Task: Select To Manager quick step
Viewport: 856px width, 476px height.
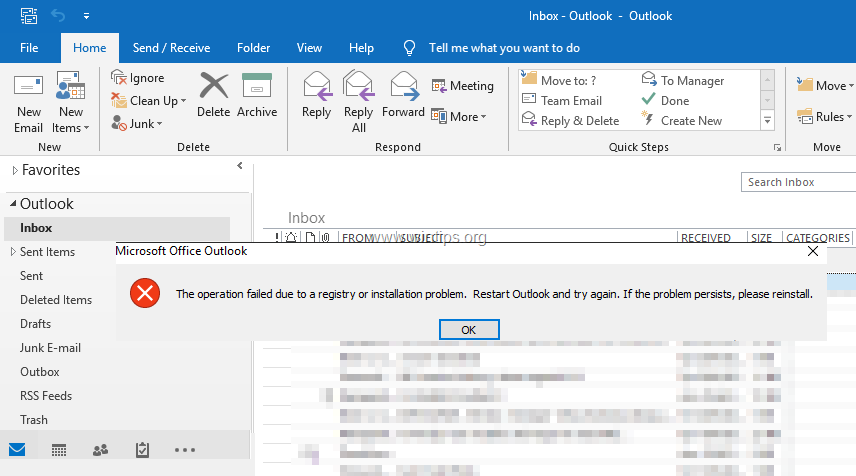Action: [683, 80]
